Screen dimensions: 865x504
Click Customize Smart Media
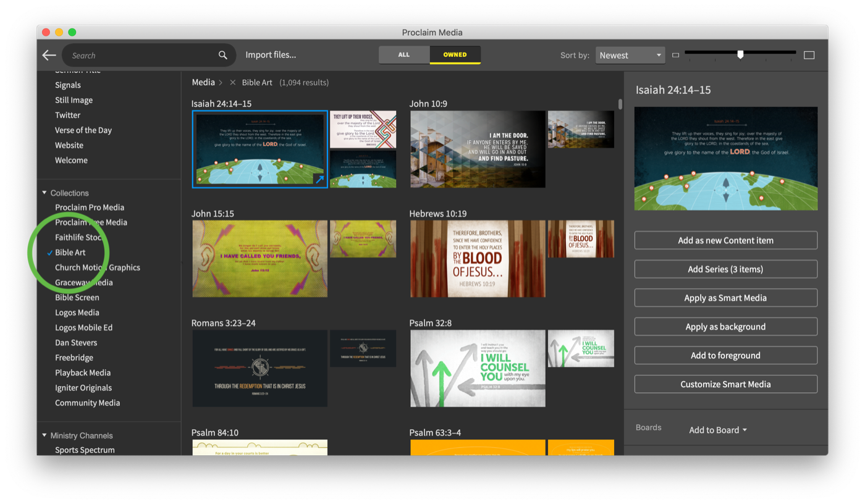pyautogui.click(x=726, y=384)
